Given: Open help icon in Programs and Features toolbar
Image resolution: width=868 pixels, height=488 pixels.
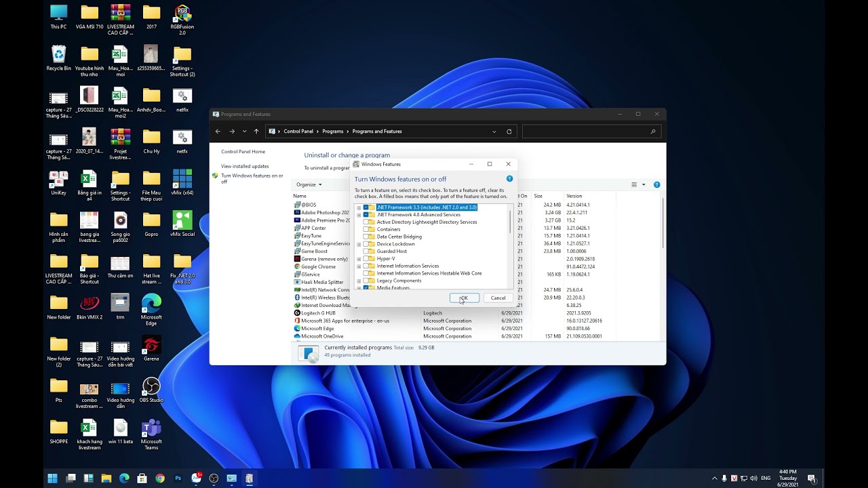Looking at the screenshot, I should click(656, 184).
